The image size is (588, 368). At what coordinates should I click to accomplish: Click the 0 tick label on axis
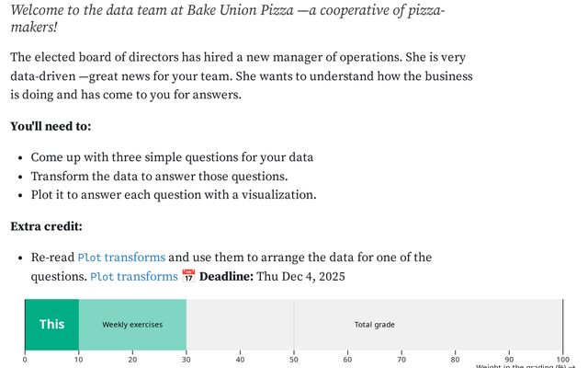25,359
